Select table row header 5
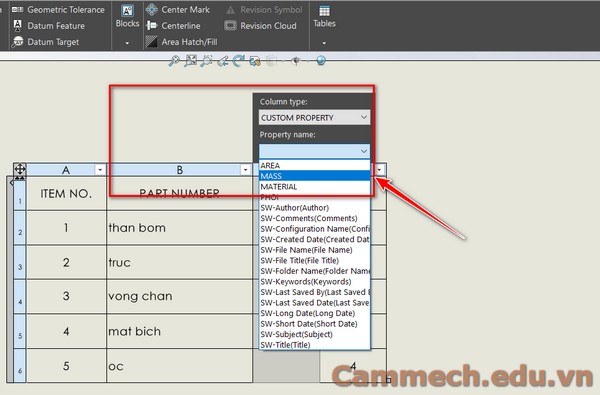The image size is (600, 395). click(x=20, y=331)
